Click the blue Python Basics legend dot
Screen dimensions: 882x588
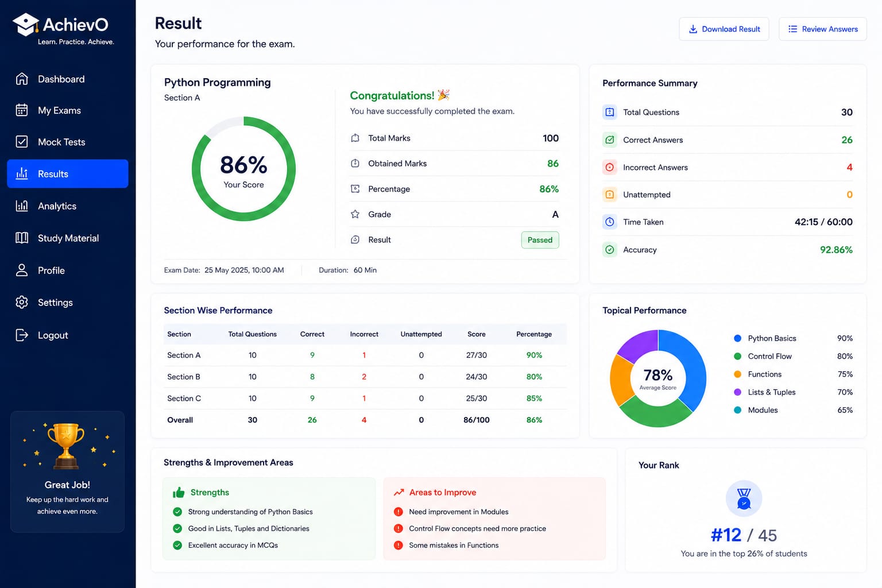738,338
